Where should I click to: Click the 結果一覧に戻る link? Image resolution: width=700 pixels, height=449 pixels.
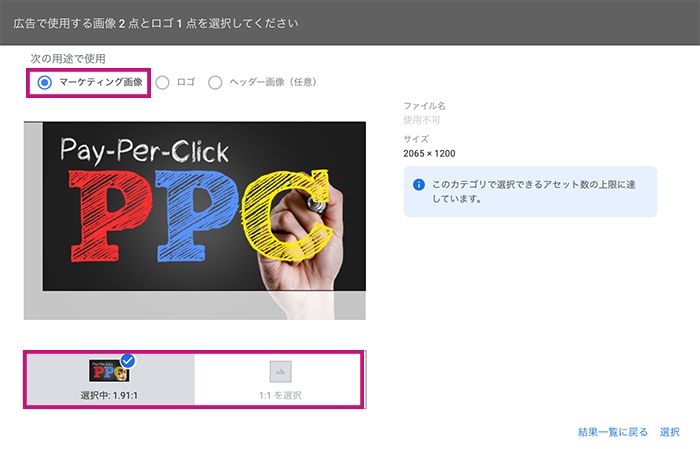click(612, 432)
